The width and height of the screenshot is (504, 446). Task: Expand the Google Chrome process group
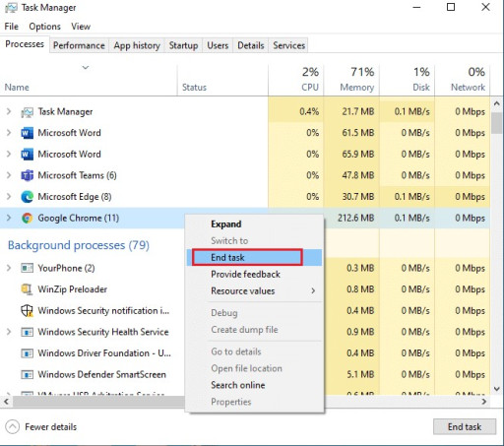click(x=9, y=218)
